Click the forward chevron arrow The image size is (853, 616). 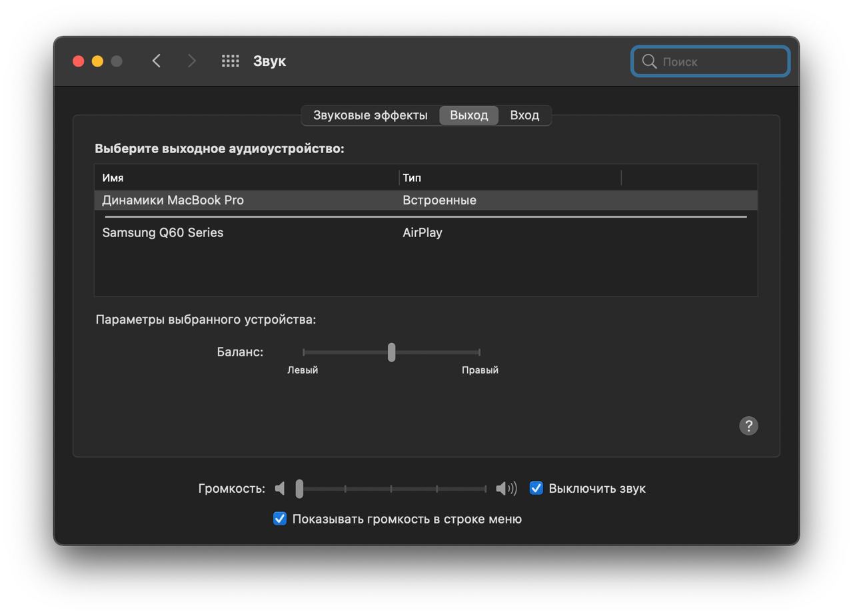point(192,61)
